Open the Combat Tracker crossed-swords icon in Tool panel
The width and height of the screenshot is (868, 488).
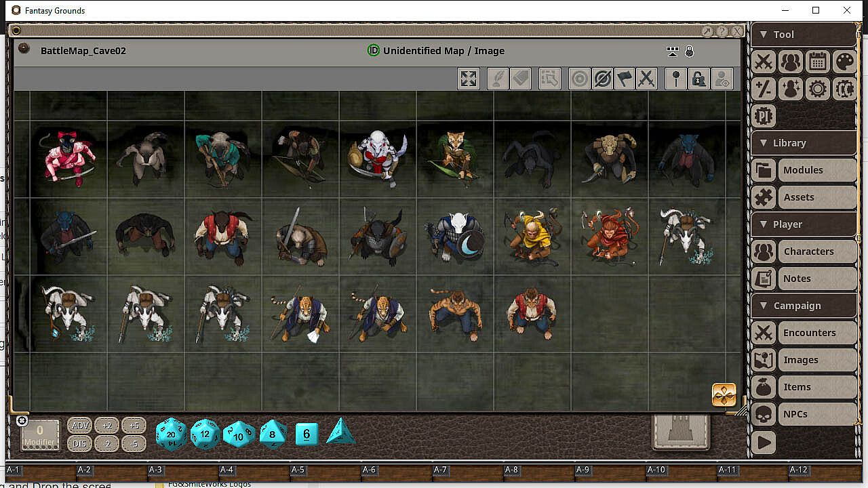(764, 62)
